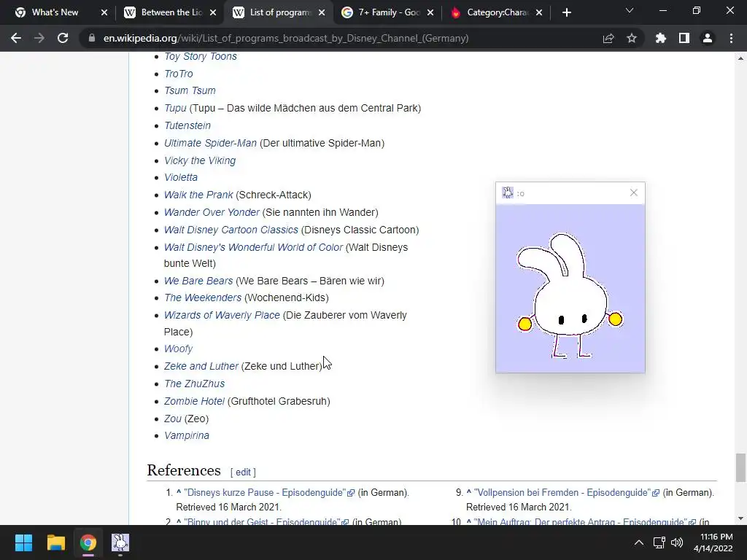The image size is (747, 560).
Task: Open Walk the Prank link
Action: pyautogui.click(x=198, y=195)
